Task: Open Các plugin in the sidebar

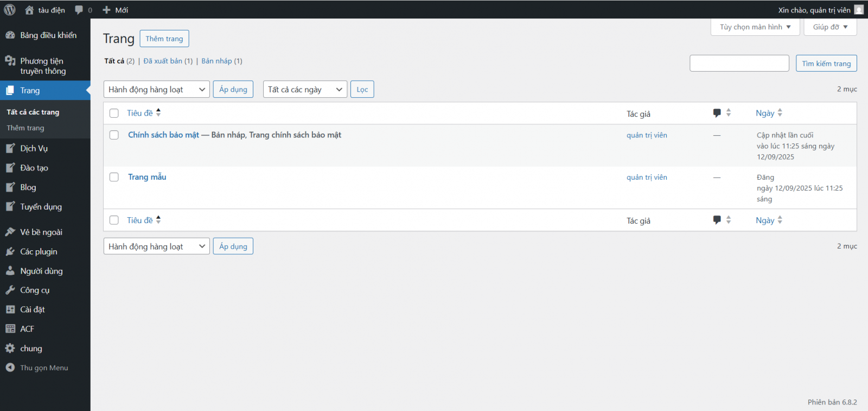Action: point(38,251)
